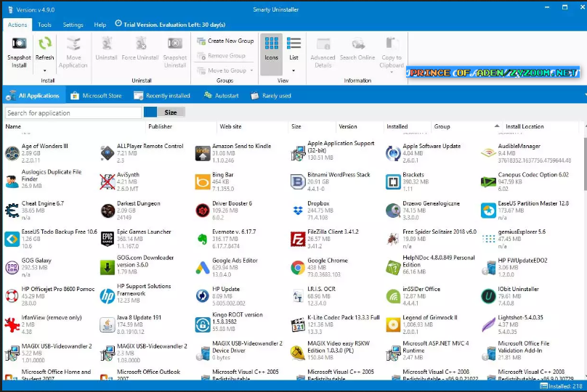Screen dimensions: 587x392
Task: Click the Snapshot Install icon
Action: point(19,44)
